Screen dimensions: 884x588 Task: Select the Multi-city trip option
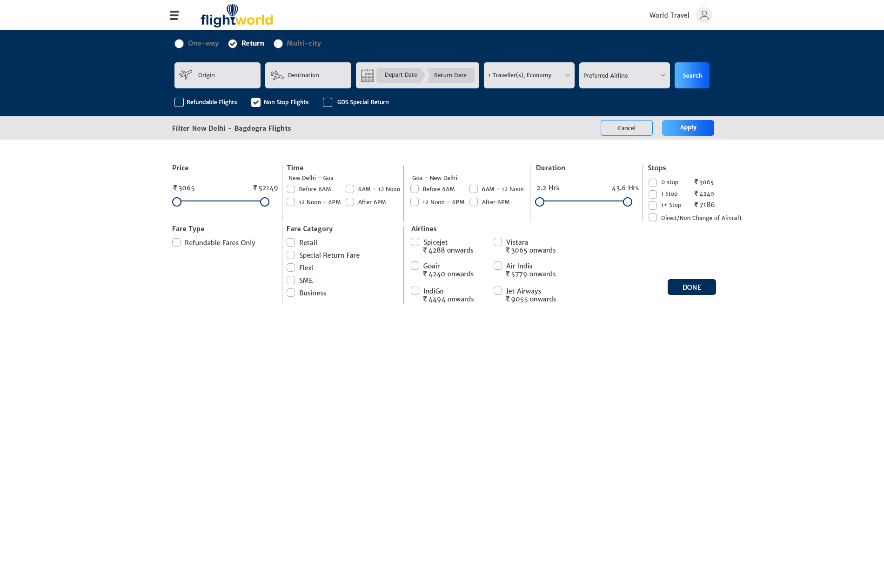click(278, 44)
